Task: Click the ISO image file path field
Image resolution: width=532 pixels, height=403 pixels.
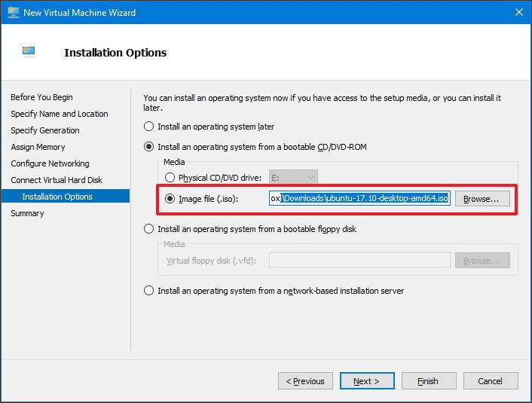Action: pos(359,199)
